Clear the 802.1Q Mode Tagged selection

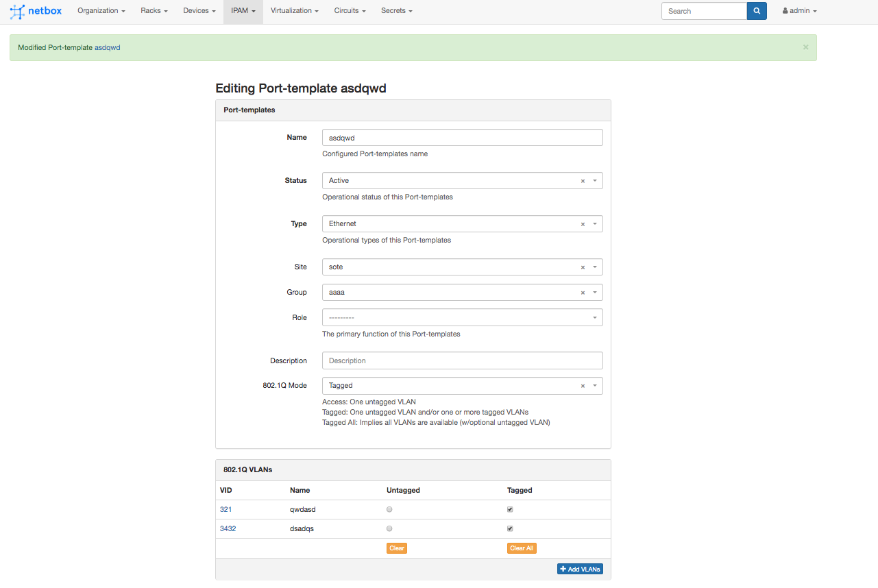(583, 386)
